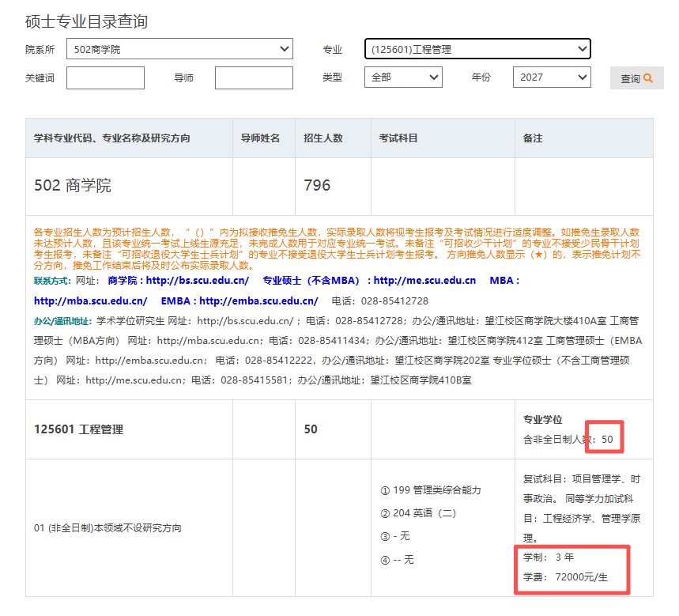Click the orange enrollment notice paragraph

tap(337, 248)
